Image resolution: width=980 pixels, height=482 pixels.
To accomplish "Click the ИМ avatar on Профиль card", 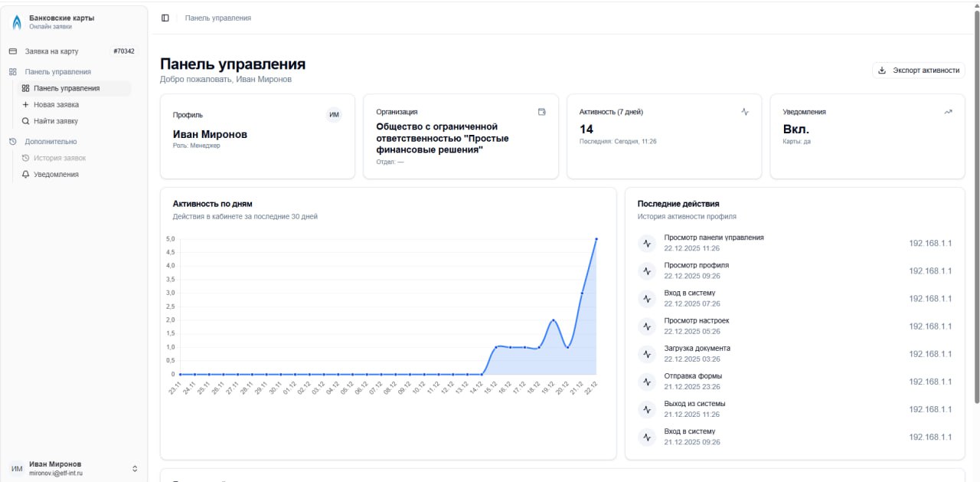I will 334,115.
